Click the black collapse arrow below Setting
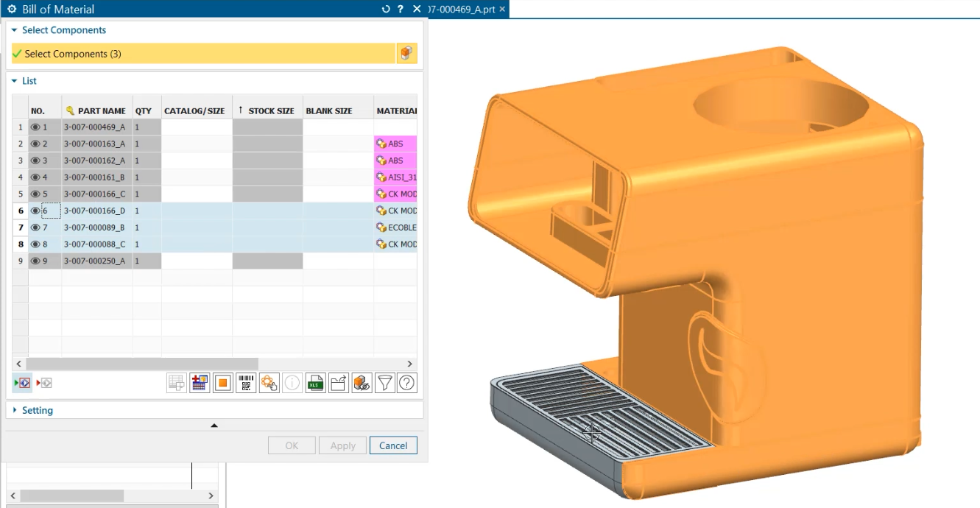 pos(214,426)
